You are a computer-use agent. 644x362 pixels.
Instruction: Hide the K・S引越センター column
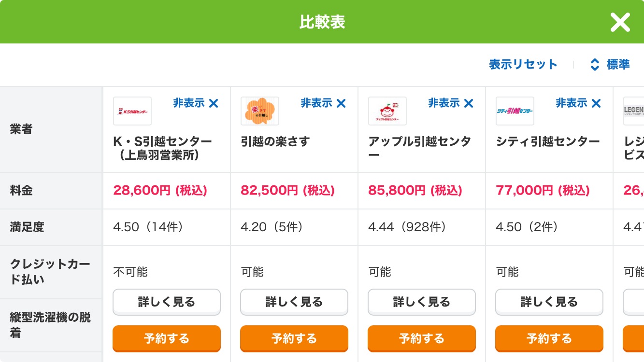pyautogui.click(x=196, y=103)
